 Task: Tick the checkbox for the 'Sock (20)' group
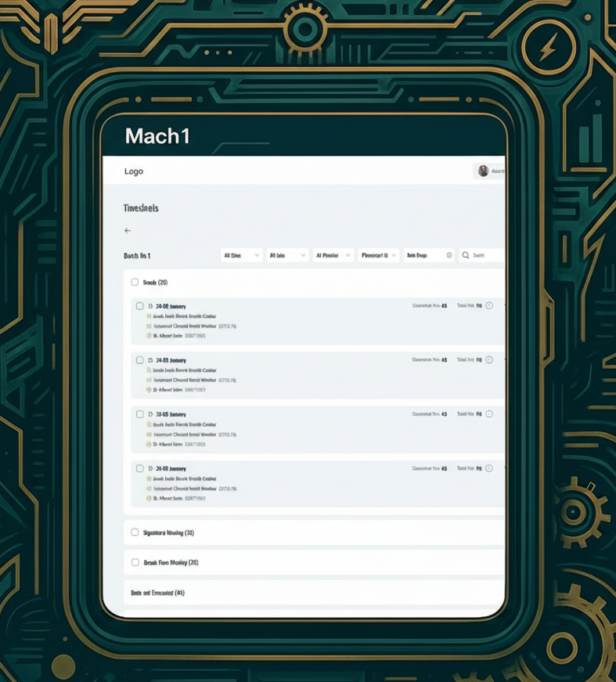pos(135,283)
